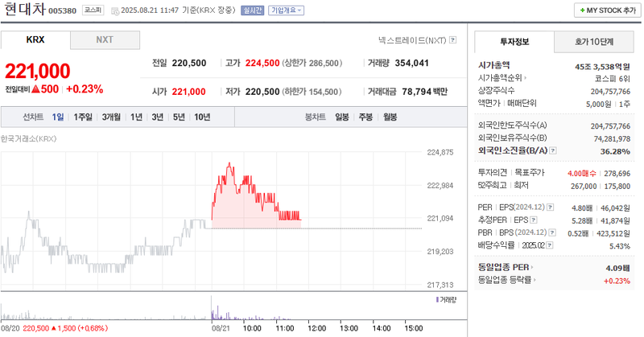Click the help icon next to PER EPS(2024.12)
This screenshot has height=337, width=644.
(x=550, y=208)
